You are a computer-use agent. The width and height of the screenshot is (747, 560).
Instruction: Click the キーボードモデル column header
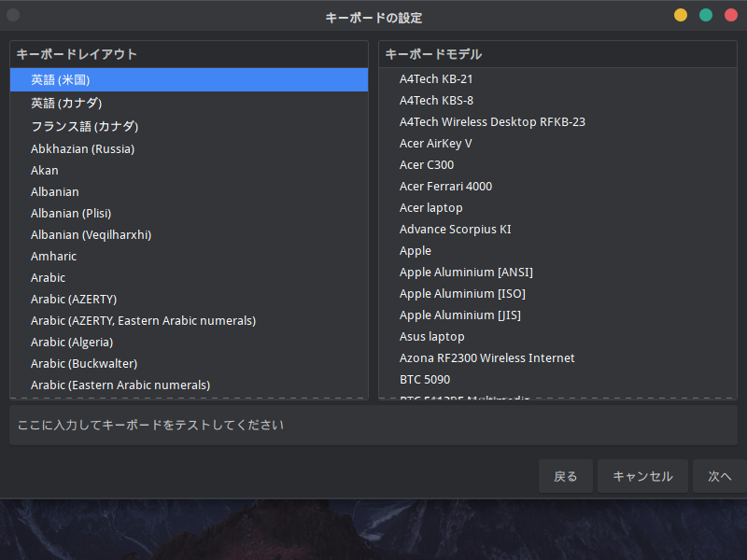click(x=557, y=54)
